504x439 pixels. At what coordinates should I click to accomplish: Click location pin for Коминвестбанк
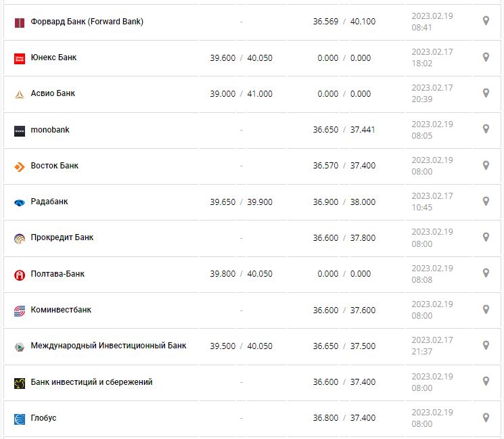(x=486, y=309)
